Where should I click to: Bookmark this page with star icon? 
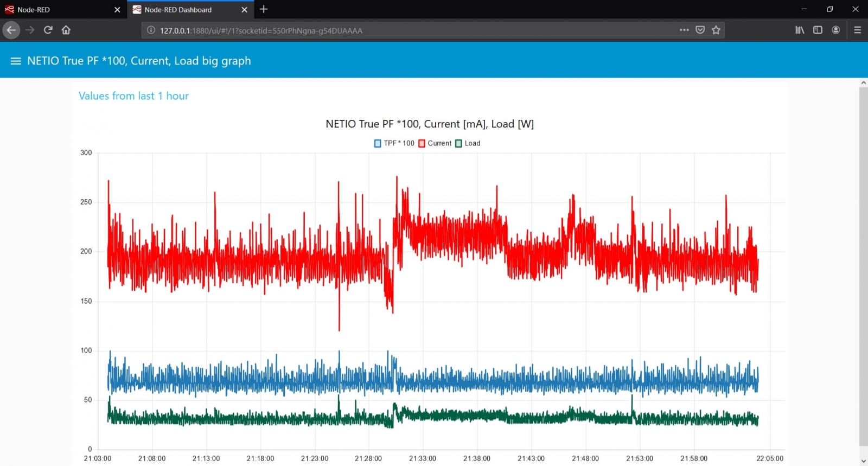coord(716,30)
